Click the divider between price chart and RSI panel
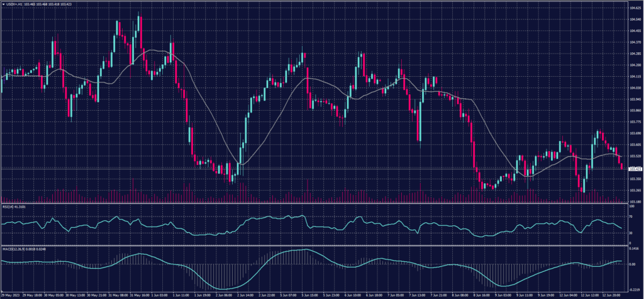This screenshot has width=644, height=299. (x=314, y=203)
